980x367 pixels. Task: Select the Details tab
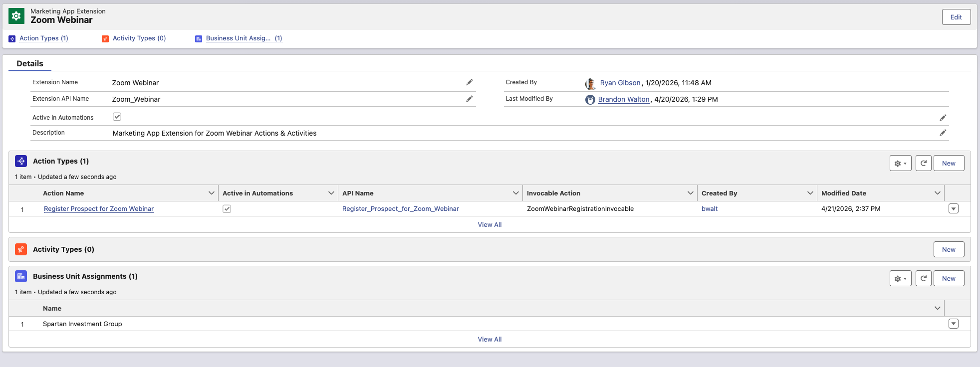pyautogui.click(x=30, y=63)
